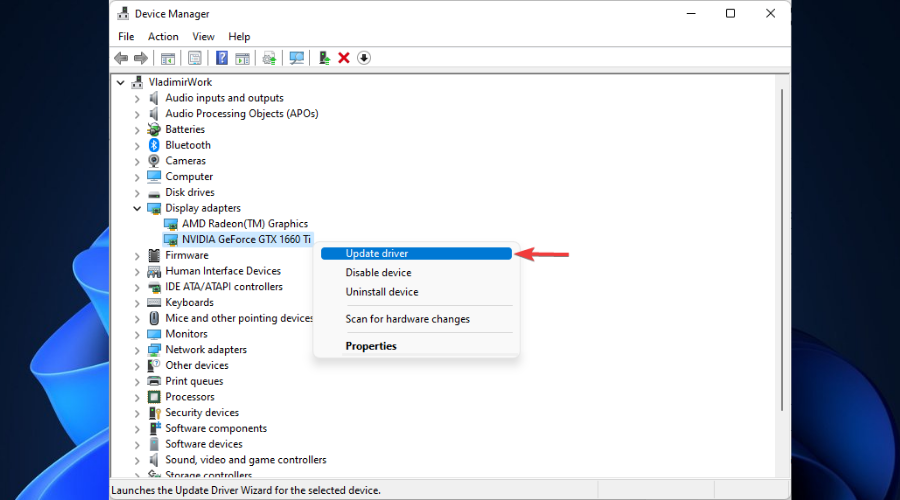Click the Properties toolbar icon
The image size is (900, 500).
tap(195, 58)
